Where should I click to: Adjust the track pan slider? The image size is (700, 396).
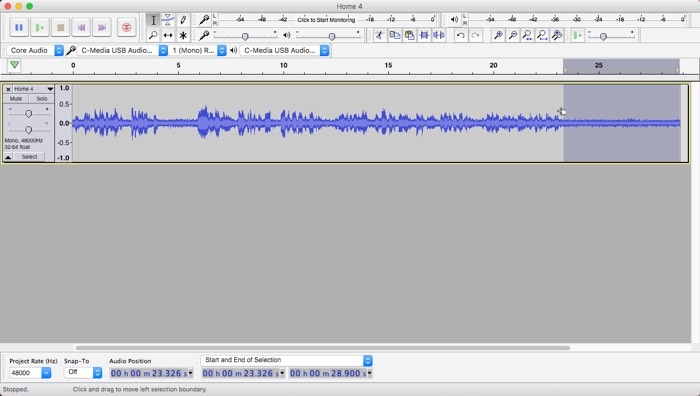[28, 129]
